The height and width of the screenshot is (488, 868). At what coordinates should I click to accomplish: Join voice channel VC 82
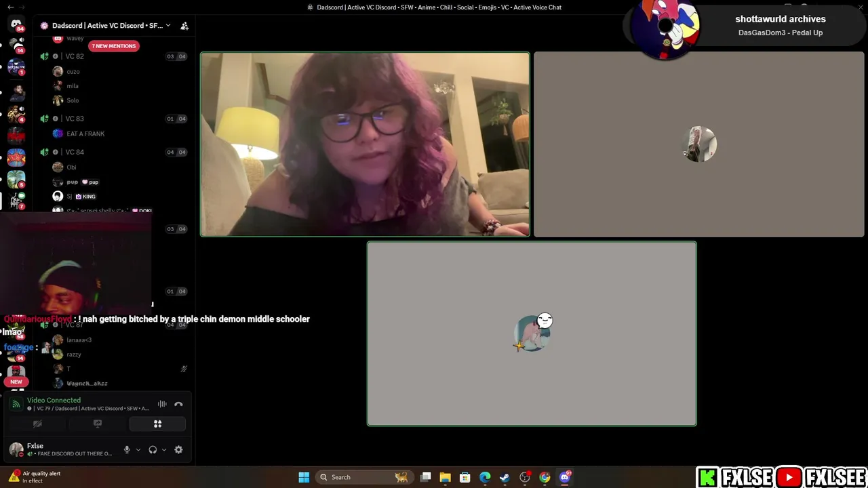75,56
